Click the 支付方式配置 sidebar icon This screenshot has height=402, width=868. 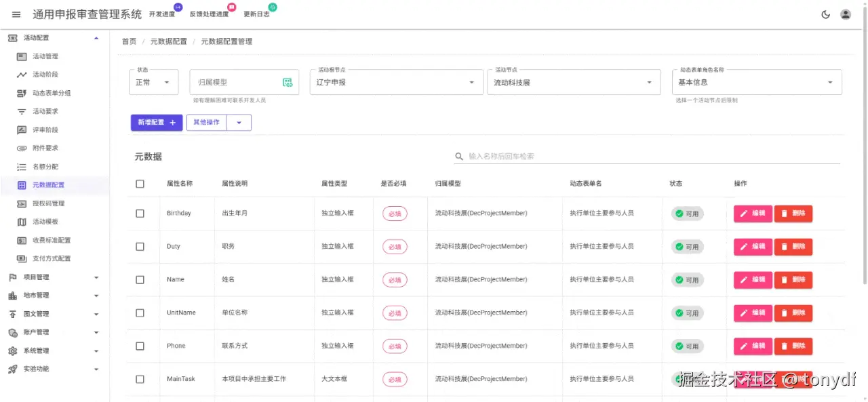point(22,258)
